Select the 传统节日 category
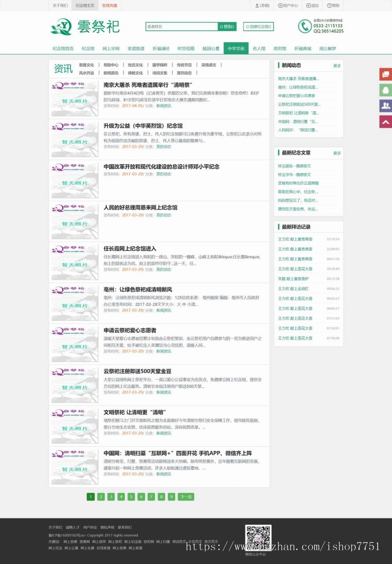The width and height of the screenshot is (392, 564). pyautogui.click(x=184, y=65)
